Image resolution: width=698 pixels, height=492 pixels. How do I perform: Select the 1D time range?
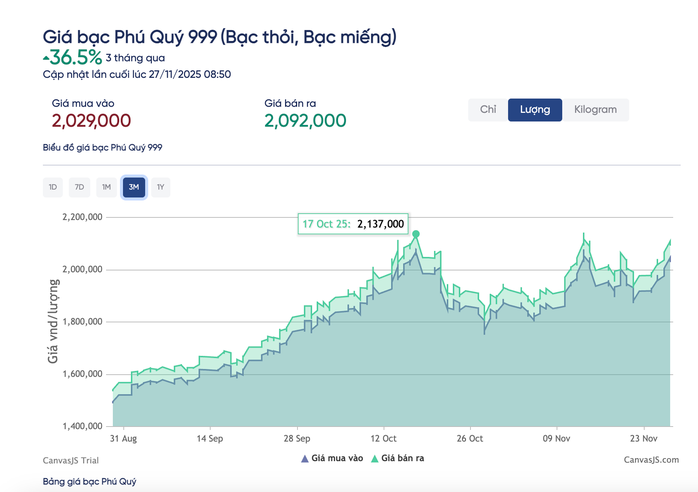(53, 186)
